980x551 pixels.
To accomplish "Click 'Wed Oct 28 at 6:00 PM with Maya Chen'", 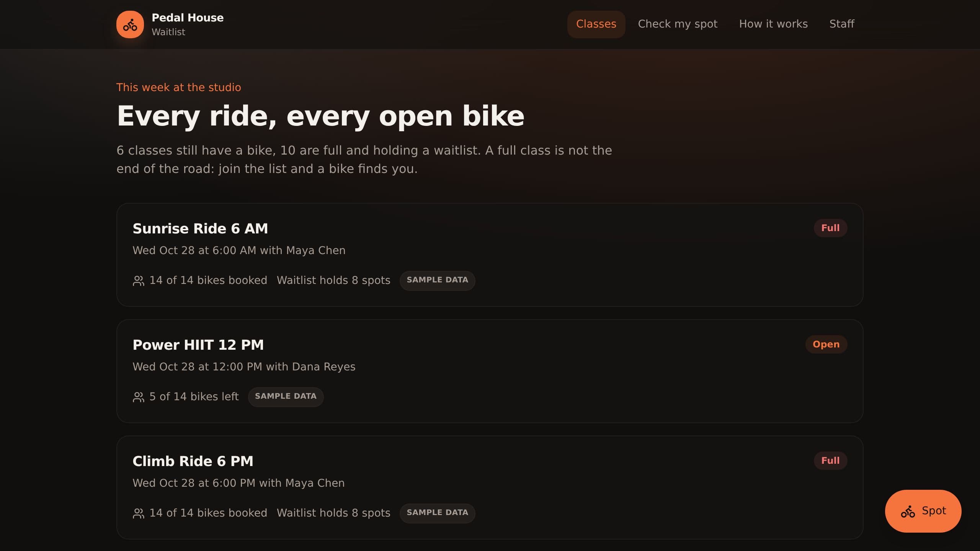I will click(x=238, y=483).
